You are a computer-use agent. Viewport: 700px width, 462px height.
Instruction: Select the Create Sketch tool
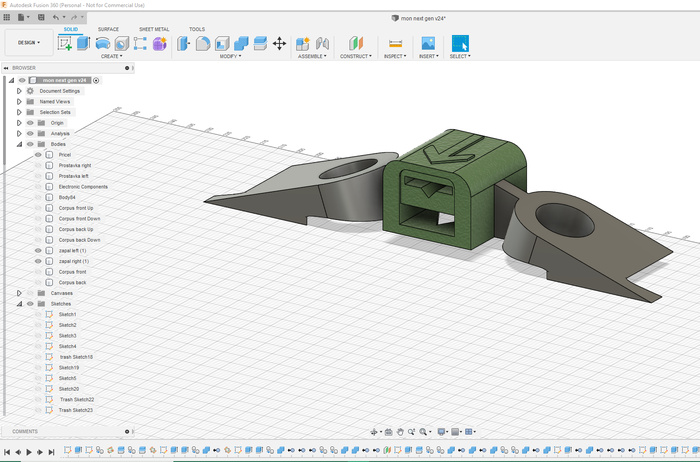[x=65, y=43]
